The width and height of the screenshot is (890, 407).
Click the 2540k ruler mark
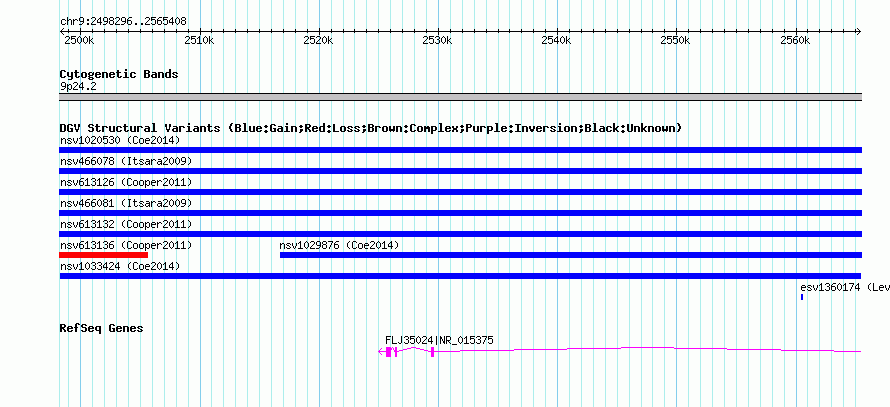click(557, 41)
